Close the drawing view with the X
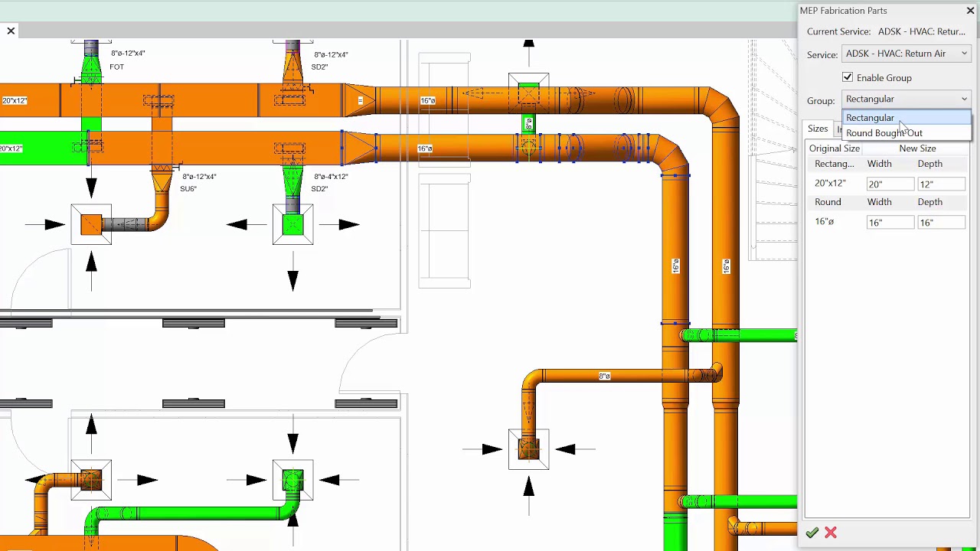 click(x=10, y=30)
